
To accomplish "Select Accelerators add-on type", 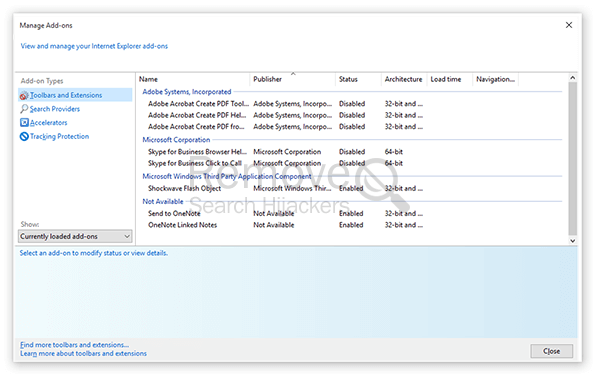I will click(x=49, y=122).
